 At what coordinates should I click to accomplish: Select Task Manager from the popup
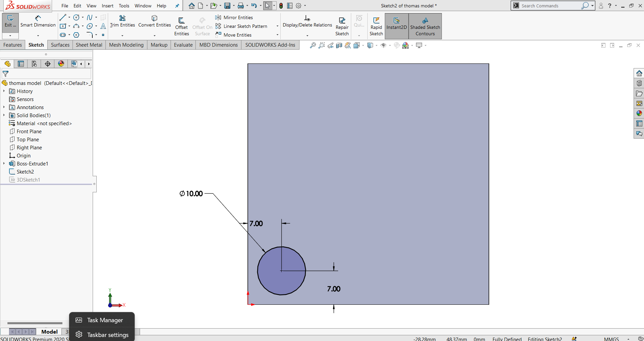[x=102, y=320]
